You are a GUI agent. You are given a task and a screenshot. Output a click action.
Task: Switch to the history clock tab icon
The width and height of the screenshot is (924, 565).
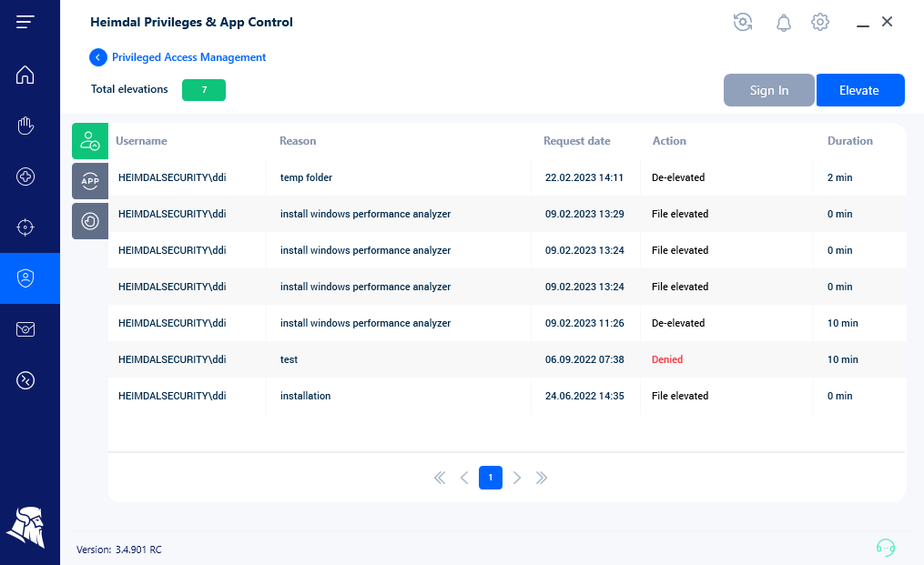(x=90, y=221)
